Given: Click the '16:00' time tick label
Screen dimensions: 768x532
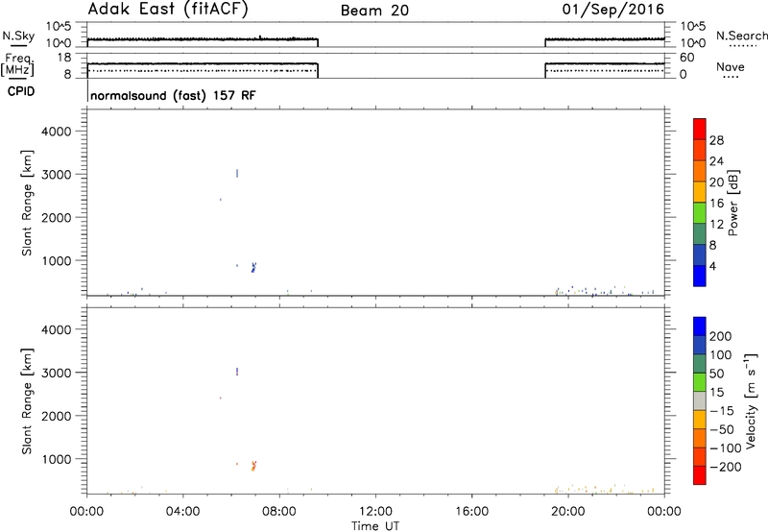Looking at the screenshot, I should [x=471, y=512].
